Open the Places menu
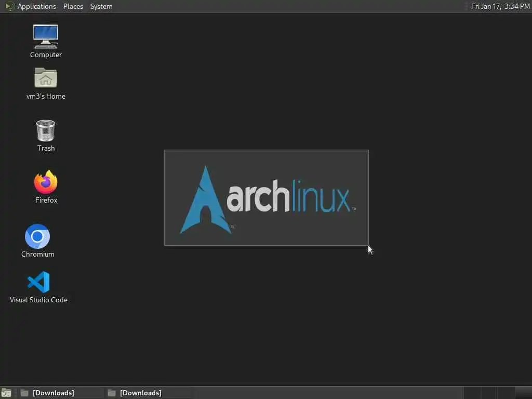Screen dimensions: 532x399 (73, 6)
